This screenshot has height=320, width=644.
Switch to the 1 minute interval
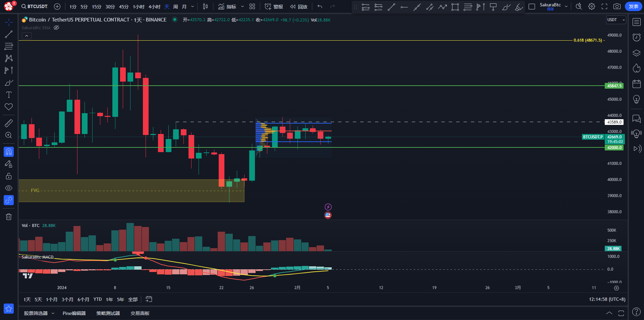[73, 7]
